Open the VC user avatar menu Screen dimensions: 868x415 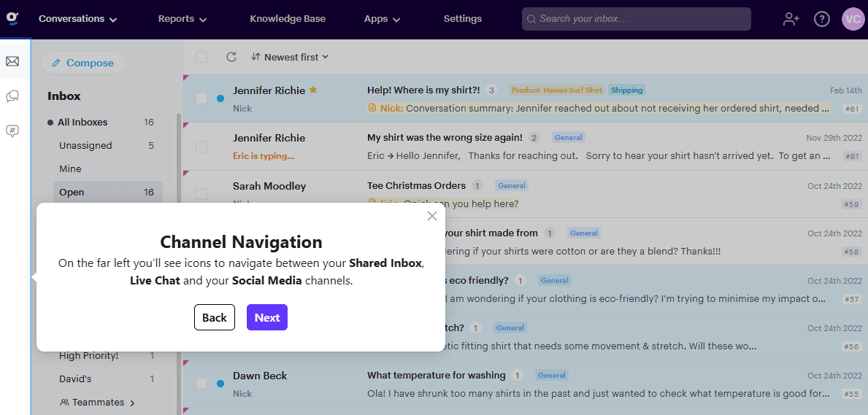[x=853, y=19]
